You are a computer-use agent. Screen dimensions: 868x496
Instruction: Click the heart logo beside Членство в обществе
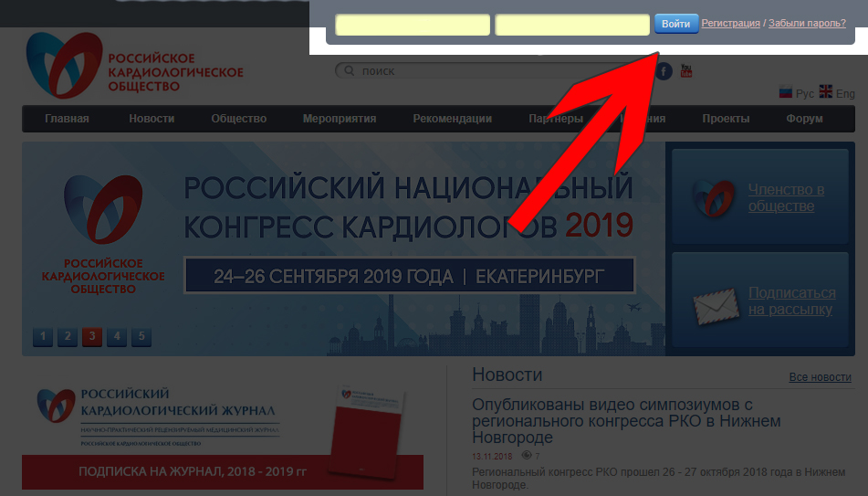(713, 198)
